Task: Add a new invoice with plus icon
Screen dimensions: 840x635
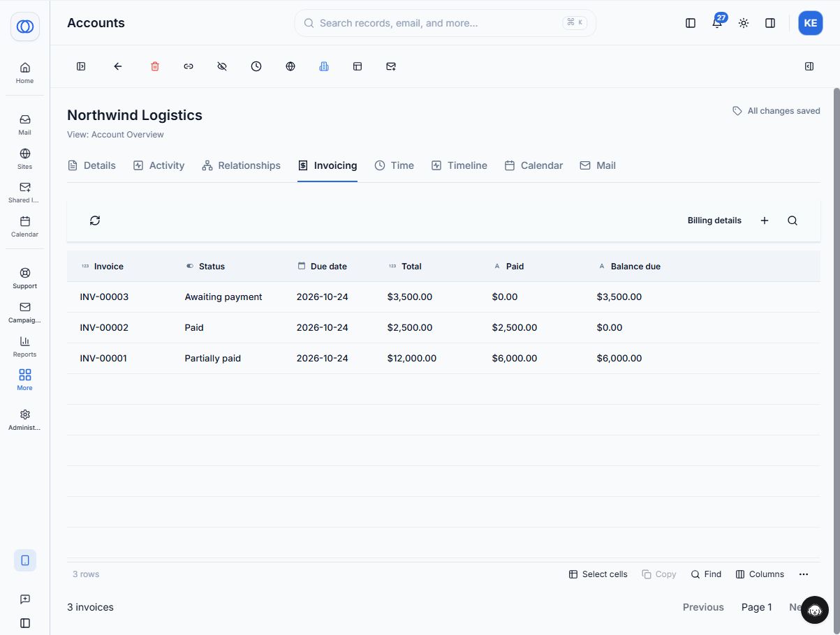Action: [765, 221]
